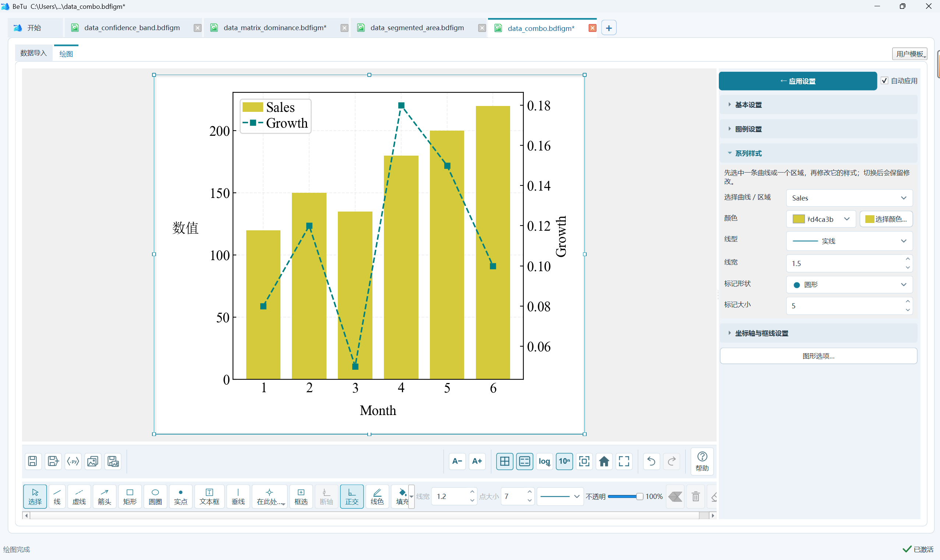Screen dimensions: 940x560
Task: Click the home reset-view icon
Action: (604, 461)
